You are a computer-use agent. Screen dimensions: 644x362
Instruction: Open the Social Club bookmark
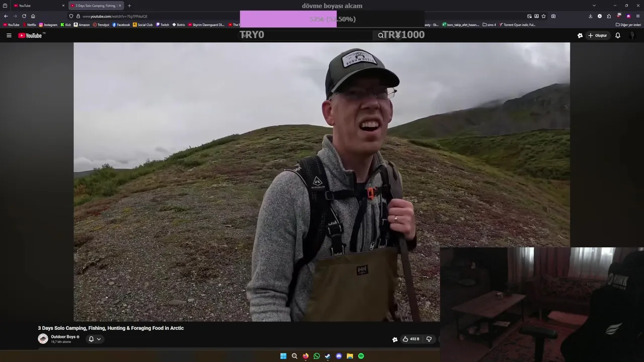click(143, 25)
